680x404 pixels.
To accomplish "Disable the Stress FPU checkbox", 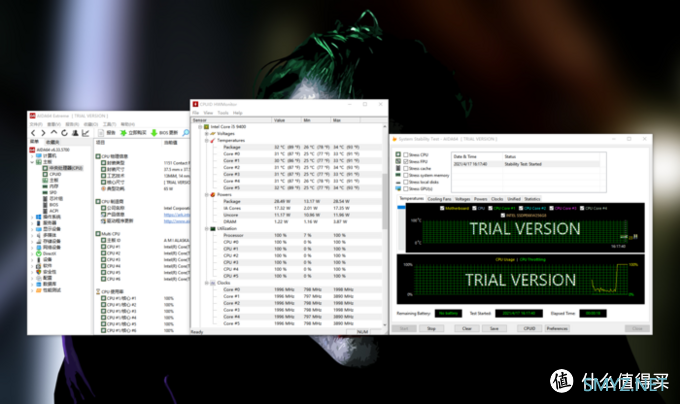I will 406,161.
